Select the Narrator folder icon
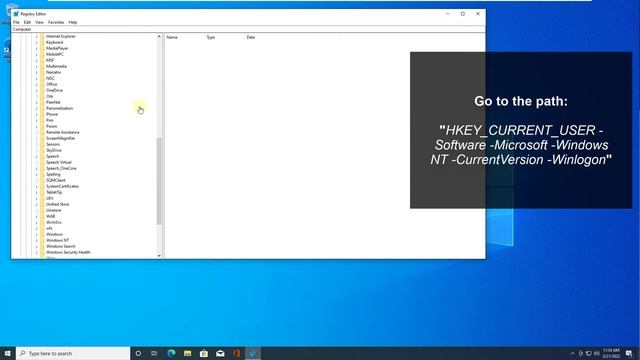Viewport: 640px width, 360px height. click(x=42, y=72)
